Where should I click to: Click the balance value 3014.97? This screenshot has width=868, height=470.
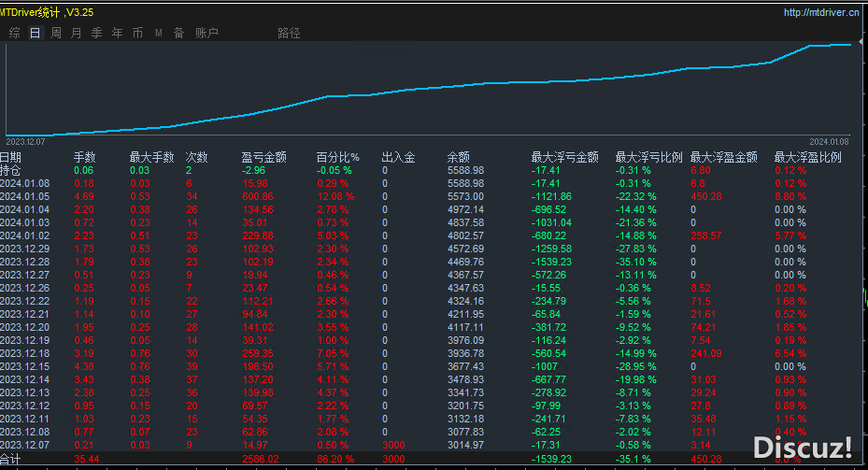pyautogui.click(x=465, y=446)
